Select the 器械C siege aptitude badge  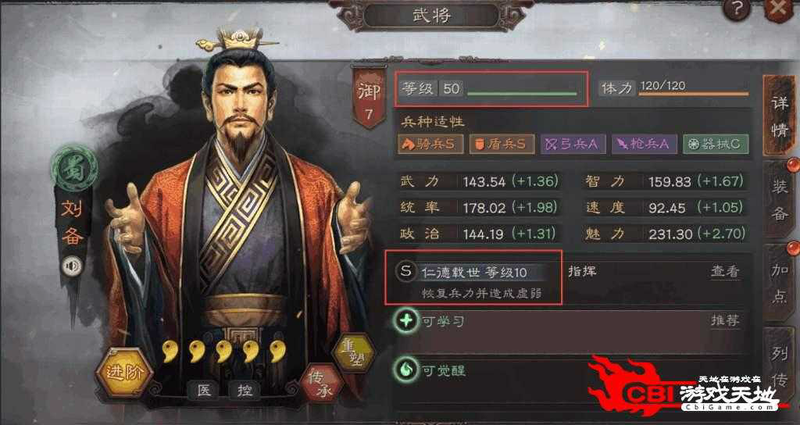point(716,144)
